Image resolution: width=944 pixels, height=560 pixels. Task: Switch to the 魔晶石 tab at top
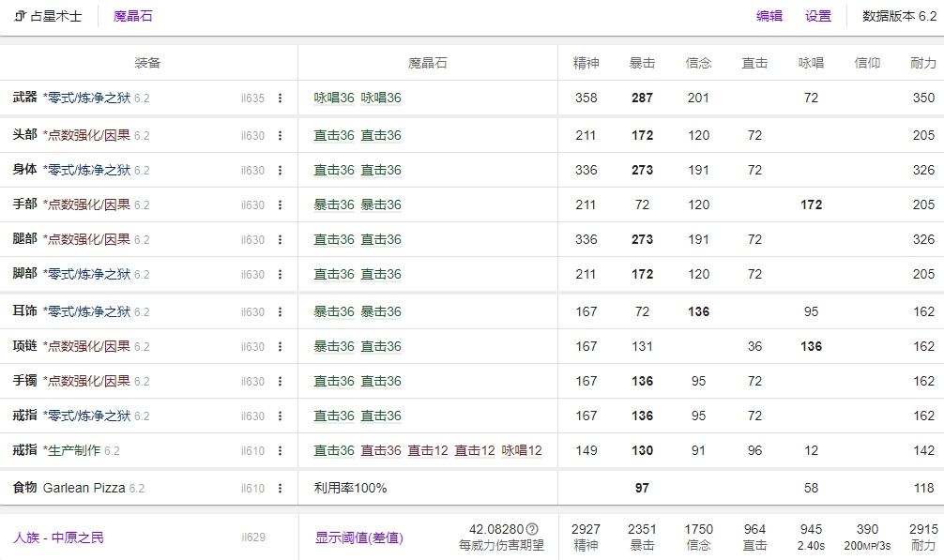[x=132, y=16]
